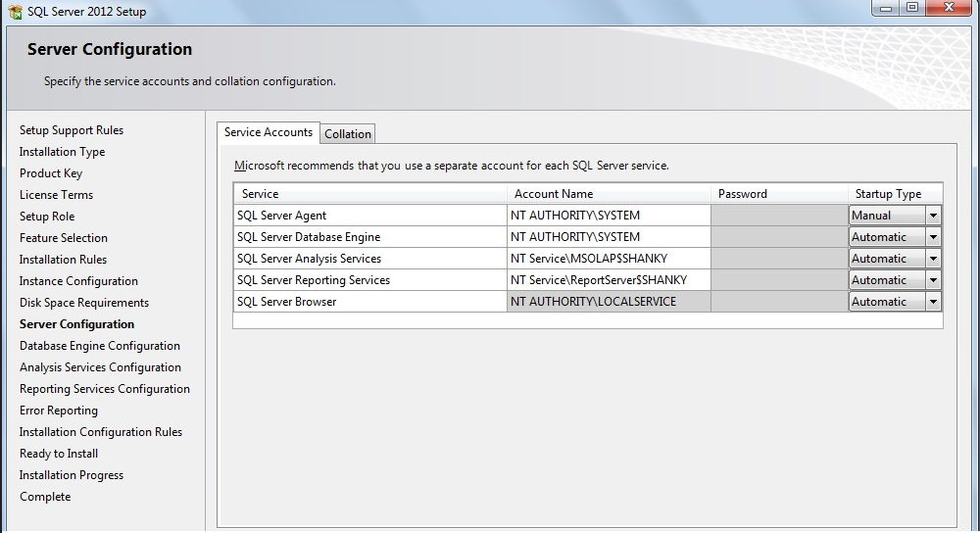
Task: Open Startup Type dropdown for Database Engine
Action: click(x=933, y=237)
